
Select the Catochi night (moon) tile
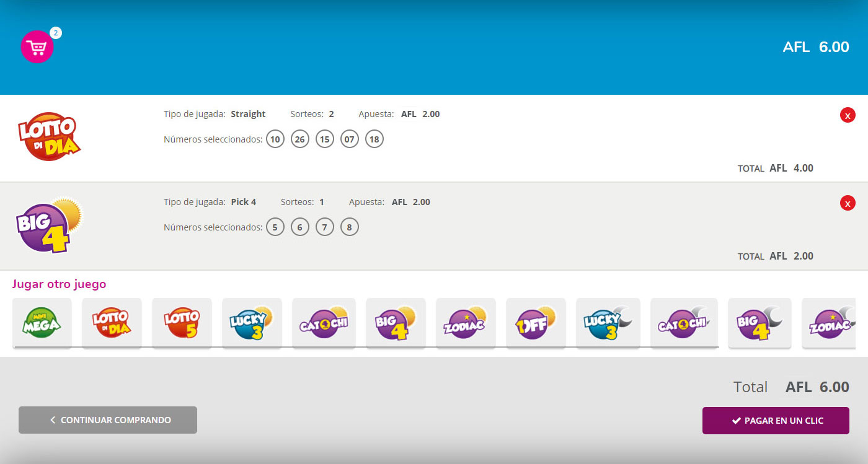pyautogui.click(x=684, y=323)
